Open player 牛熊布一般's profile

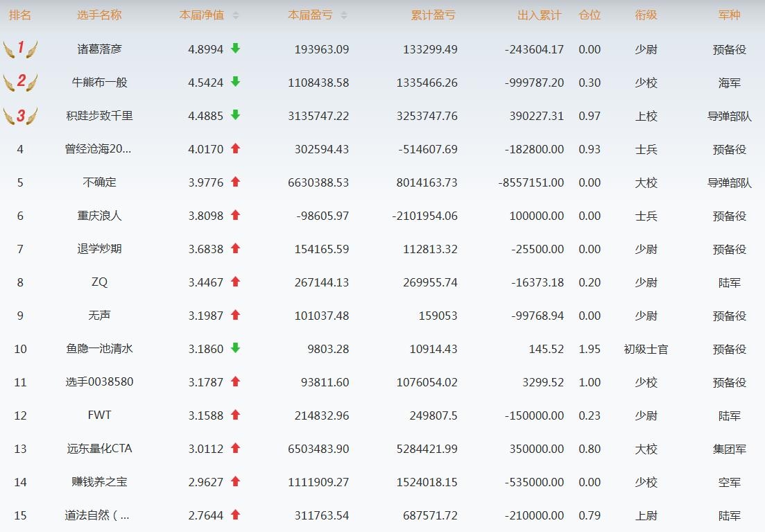pos(99,83)
